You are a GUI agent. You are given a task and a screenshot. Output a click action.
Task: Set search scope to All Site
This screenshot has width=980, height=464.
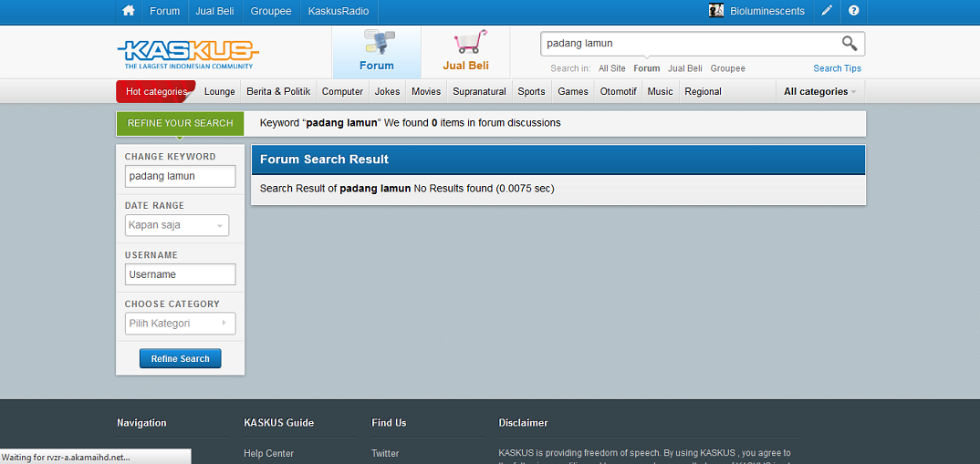coord(612,68)
